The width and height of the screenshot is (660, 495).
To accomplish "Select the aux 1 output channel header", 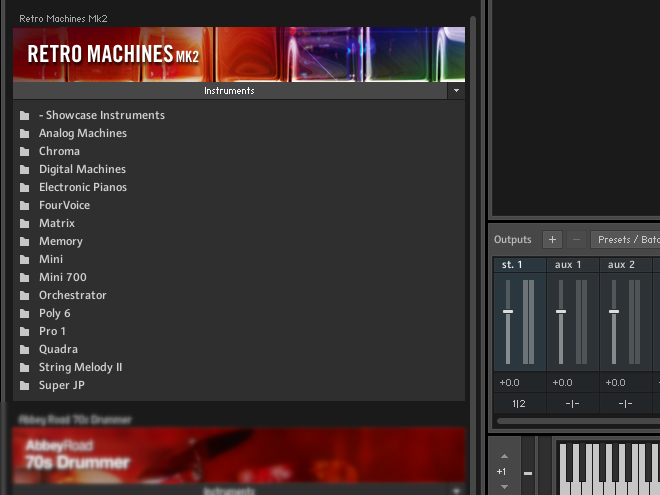I will 573,265.
